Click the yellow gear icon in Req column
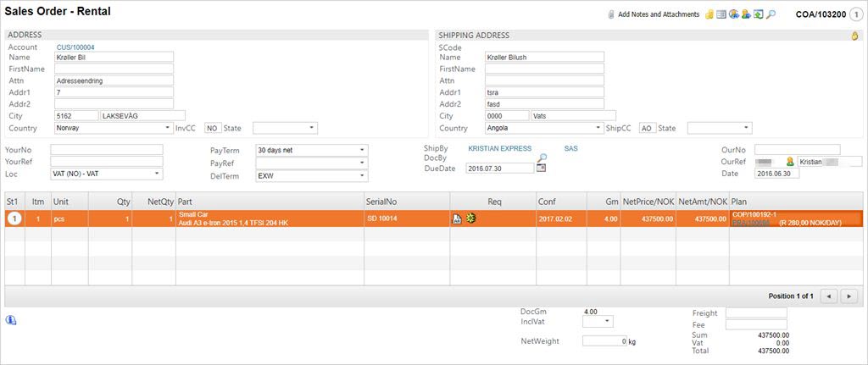This screenshot has width=868, height=365. (x=470, y=218)
